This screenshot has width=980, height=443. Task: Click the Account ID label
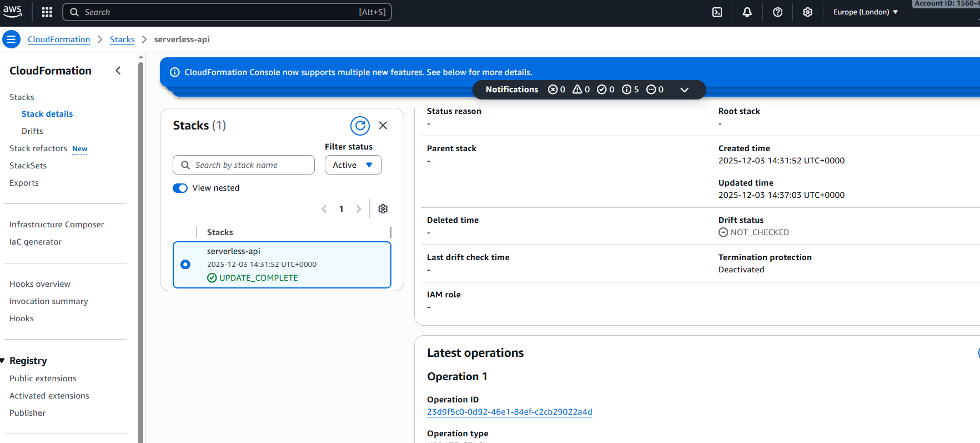pos(946,3)
